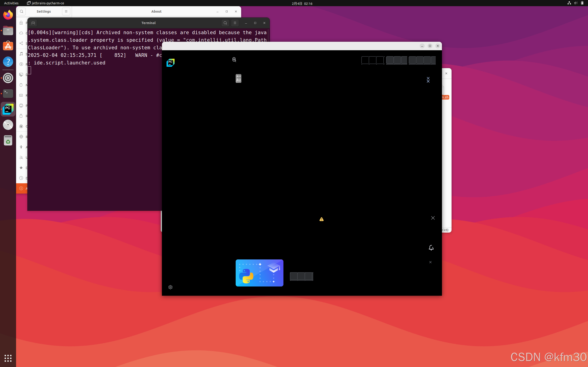
Task: Click the double-X icon near top right
Action: click(x=428, y=80)
